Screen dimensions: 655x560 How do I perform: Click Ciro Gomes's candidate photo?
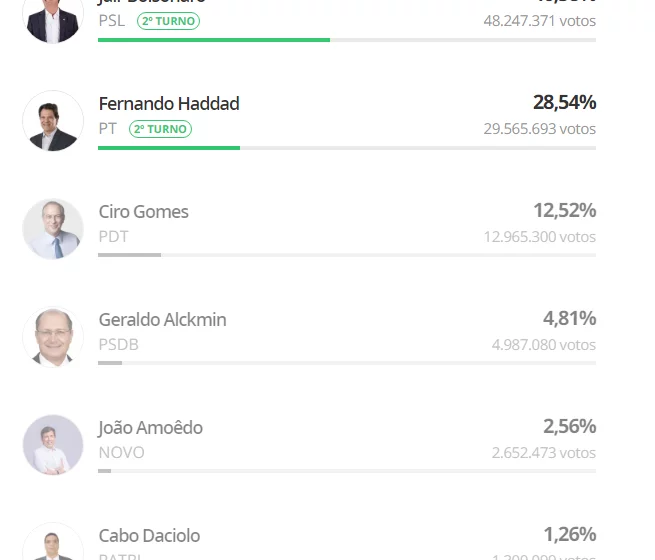click(x=53, y=229)
